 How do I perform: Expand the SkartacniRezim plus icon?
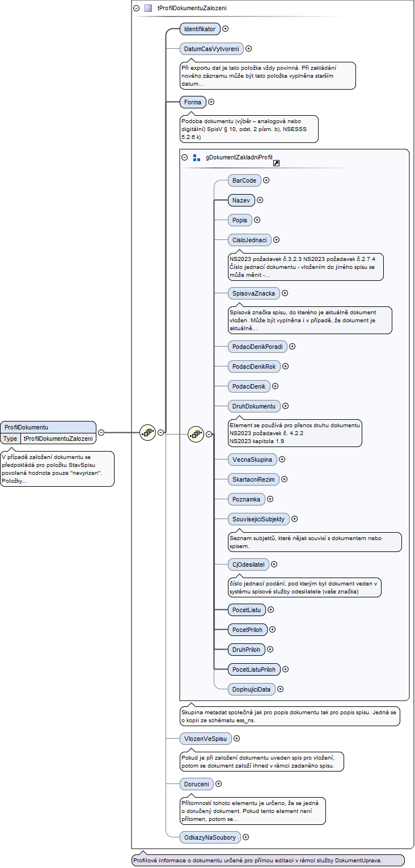coord(285,479)
